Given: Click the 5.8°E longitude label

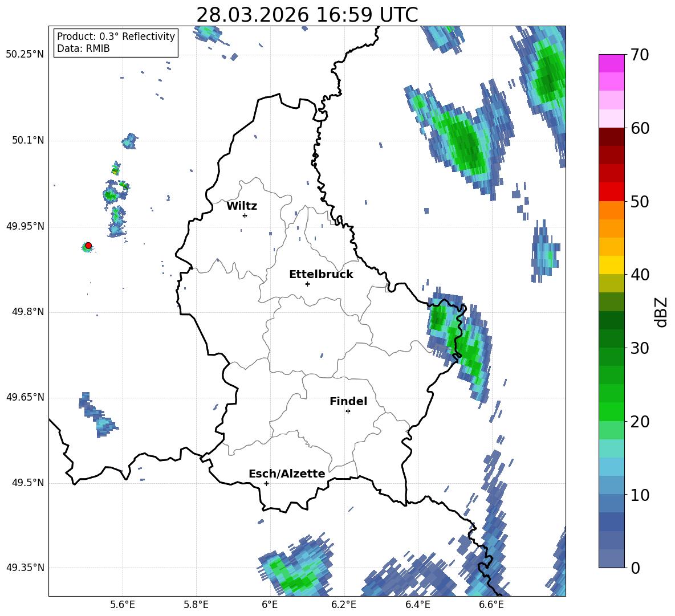Looking at the screenshot, I should tap(196, 605).
